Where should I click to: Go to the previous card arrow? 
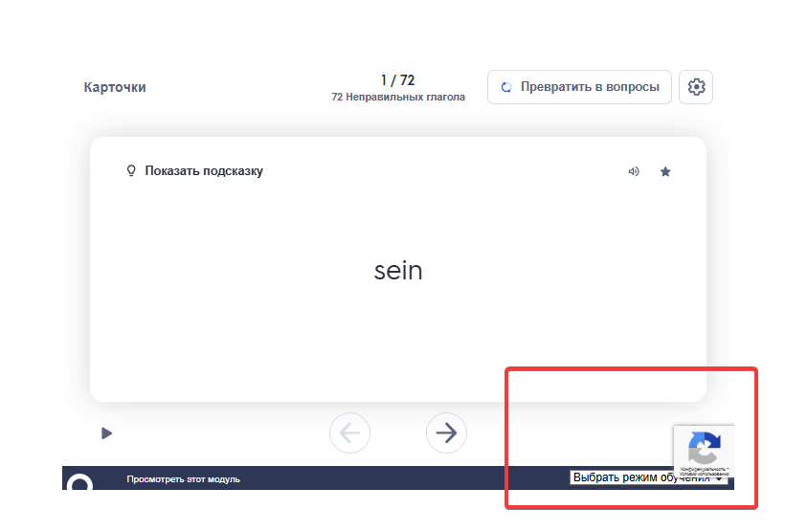pyautogui.click(x=350, y=432)
